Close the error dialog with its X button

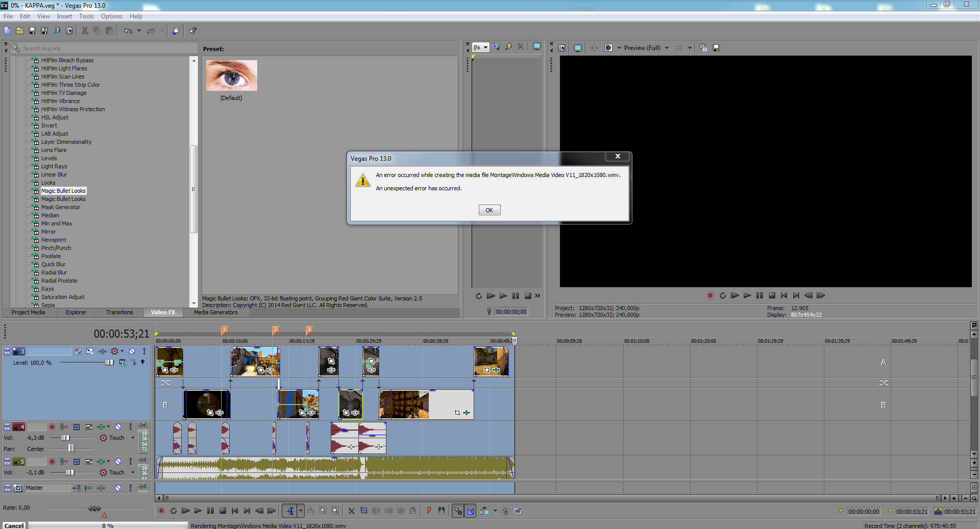coord(618,156)
